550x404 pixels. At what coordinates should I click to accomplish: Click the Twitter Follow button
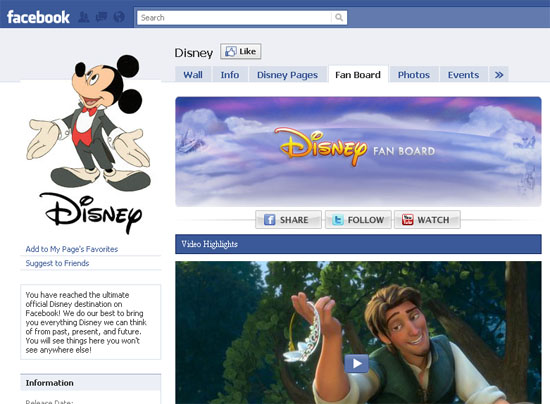point(358,220)
